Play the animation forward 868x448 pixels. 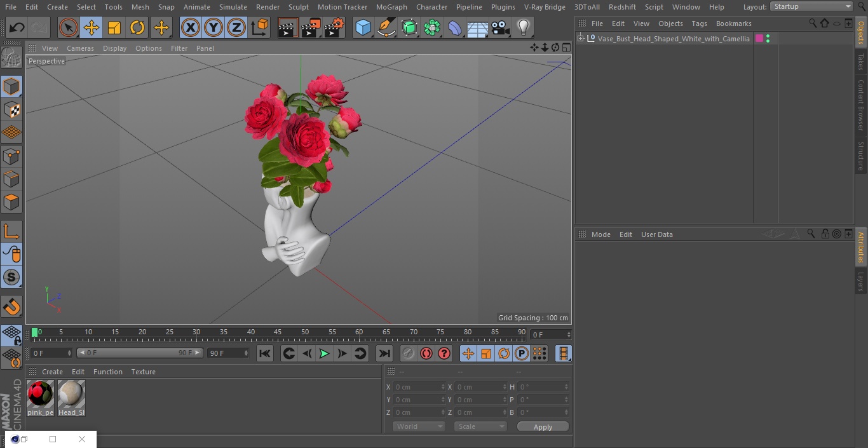coord(324,353)
